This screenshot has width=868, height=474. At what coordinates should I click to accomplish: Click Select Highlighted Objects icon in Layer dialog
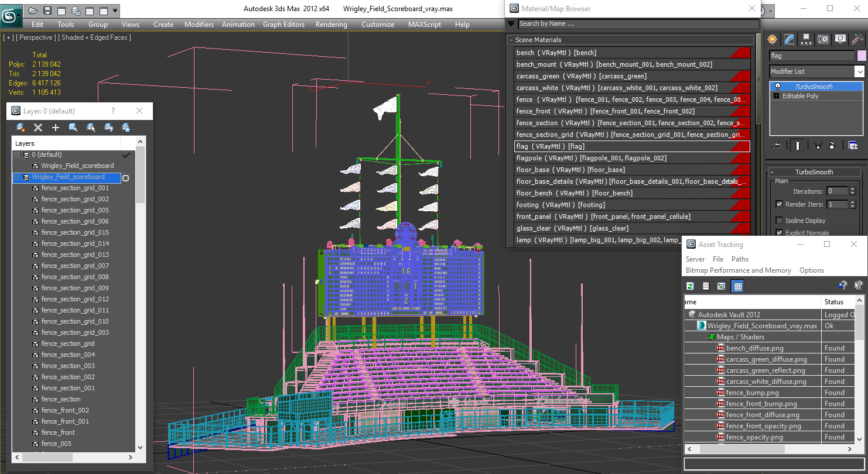tap(73, 127)
